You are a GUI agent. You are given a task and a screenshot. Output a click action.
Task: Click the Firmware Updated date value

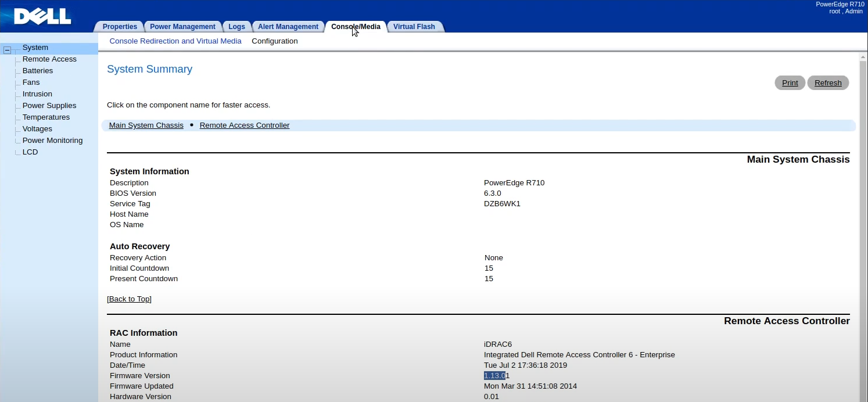530,386
